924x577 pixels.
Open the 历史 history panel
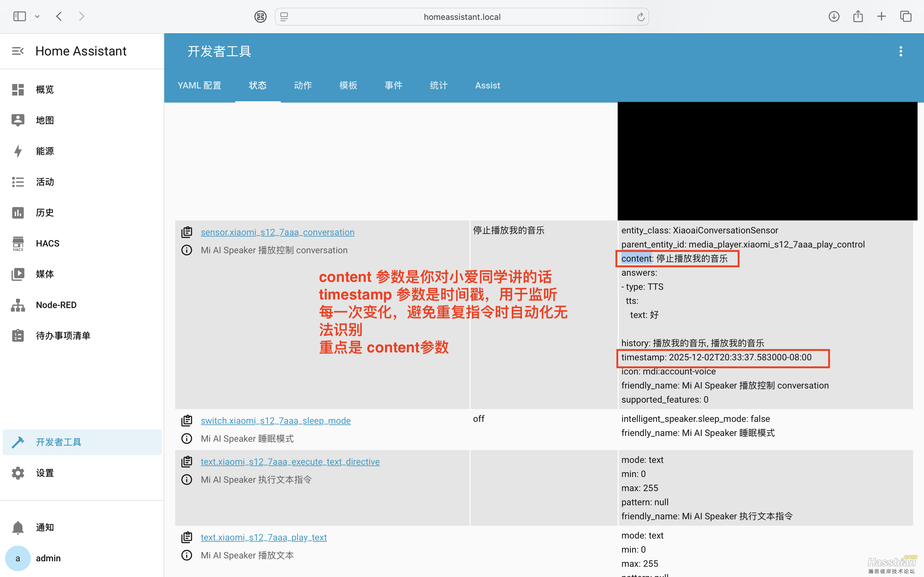44,213
